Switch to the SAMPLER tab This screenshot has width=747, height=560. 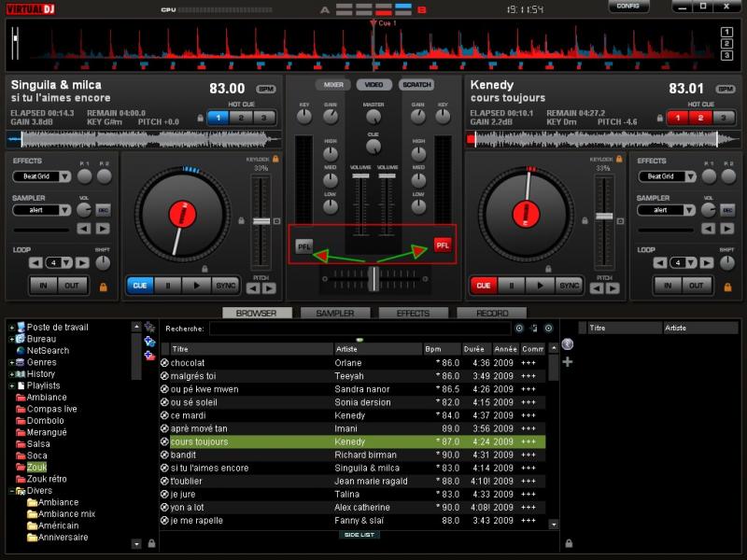point(334,314)
